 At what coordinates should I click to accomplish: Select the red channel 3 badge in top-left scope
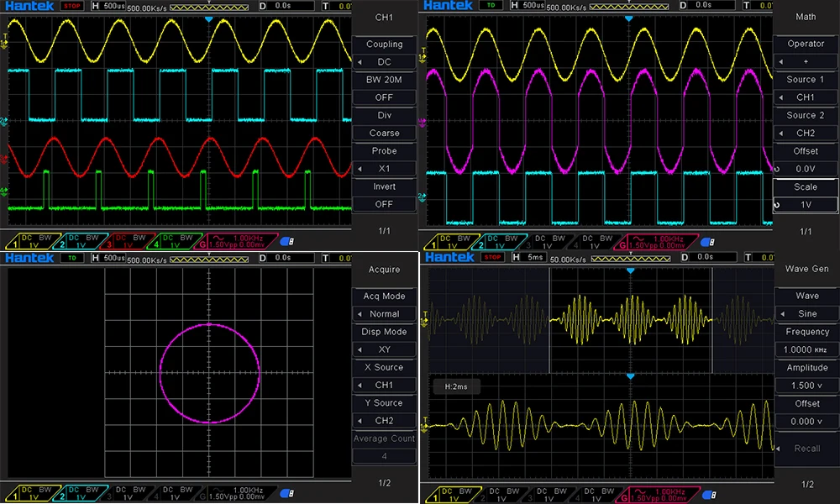pyautogui.click(x=128, y=242)
